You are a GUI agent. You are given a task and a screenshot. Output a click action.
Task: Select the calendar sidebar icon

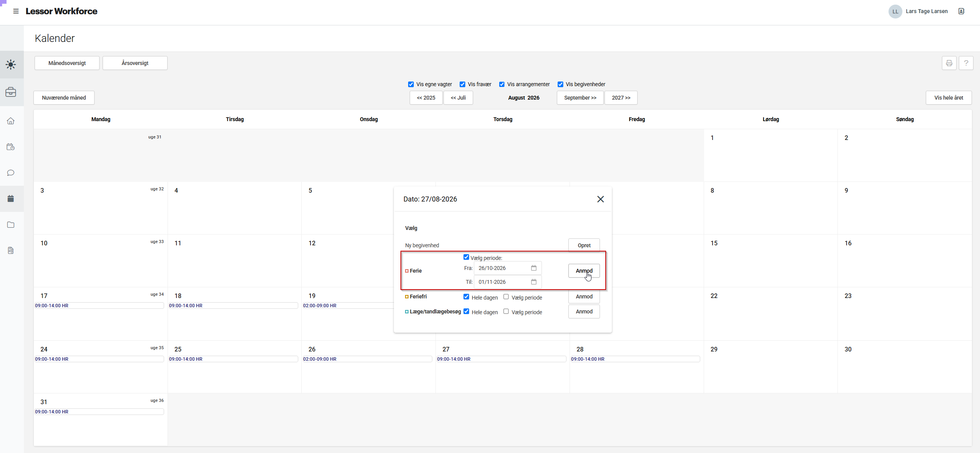point(11,198)
